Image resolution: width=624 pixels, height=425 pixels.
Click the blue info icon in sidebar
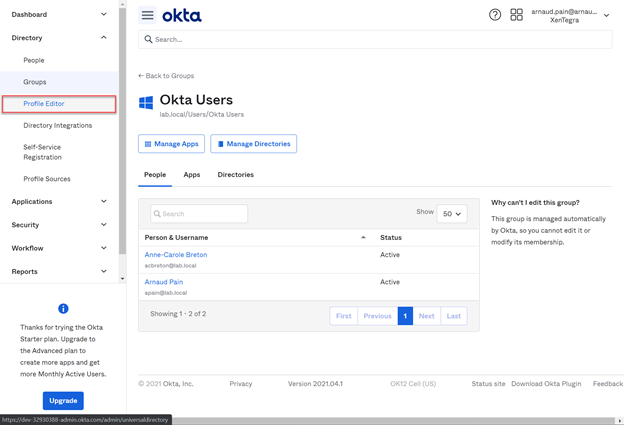(x=63, y=309)
